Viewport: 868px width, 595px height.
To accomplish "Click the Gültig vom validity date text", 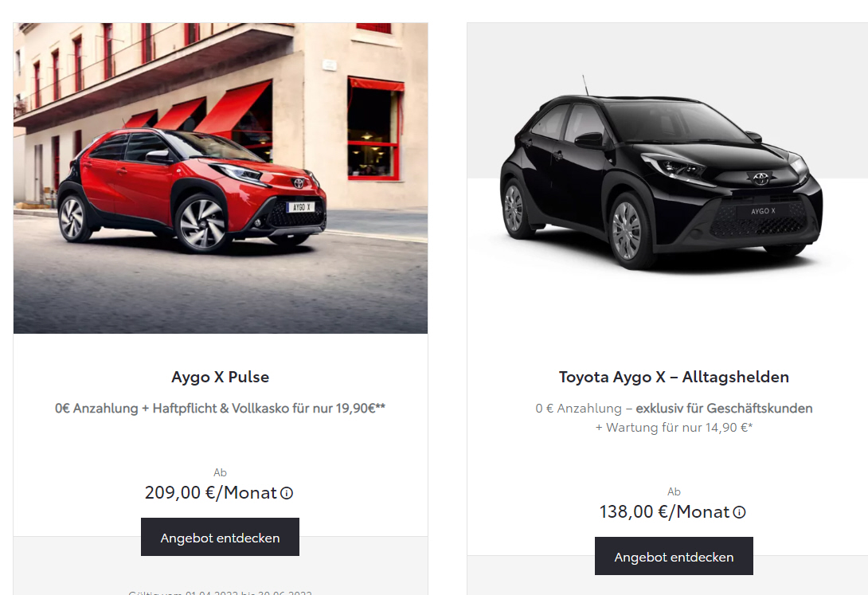I will (x=220, y=593).
